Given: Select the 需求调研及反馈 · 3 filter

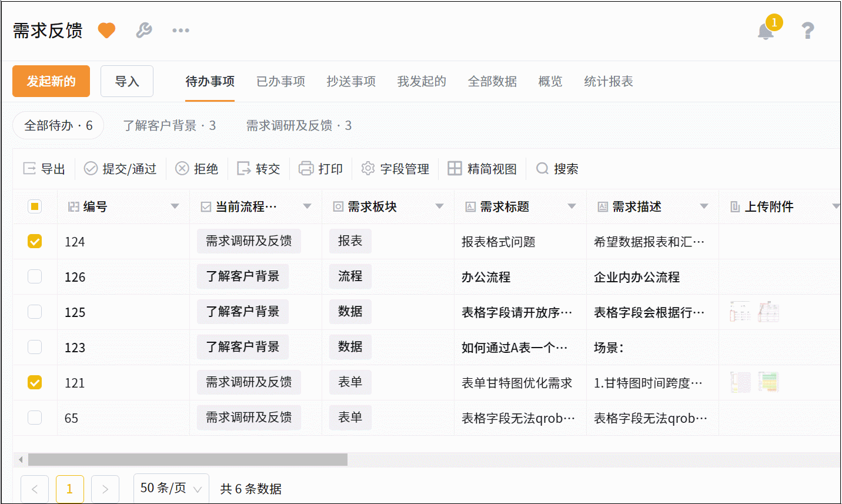Looking at the screenshot, I should [x=299, y=125].
